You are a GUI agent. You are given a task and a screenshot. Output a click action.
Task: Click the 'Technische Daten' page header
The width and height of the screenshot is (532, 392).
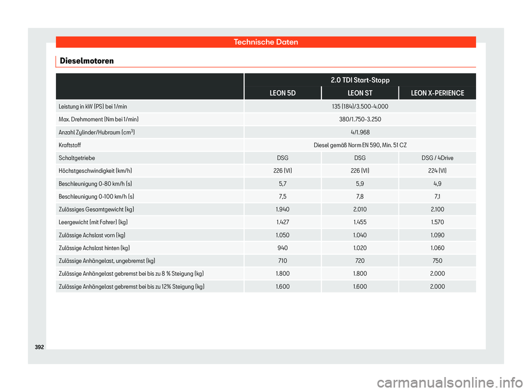point(265,42)
